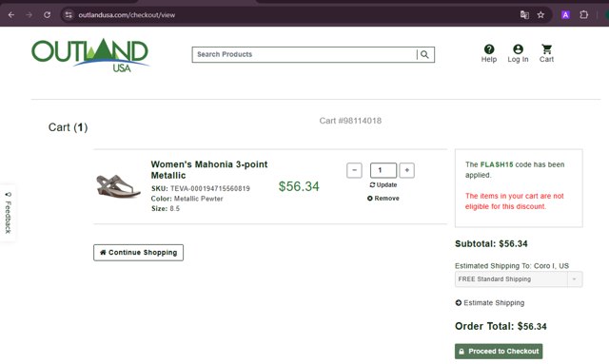Select the FLASH15 code text
This screenshot has height=364, width=609.
click(497, 164)
